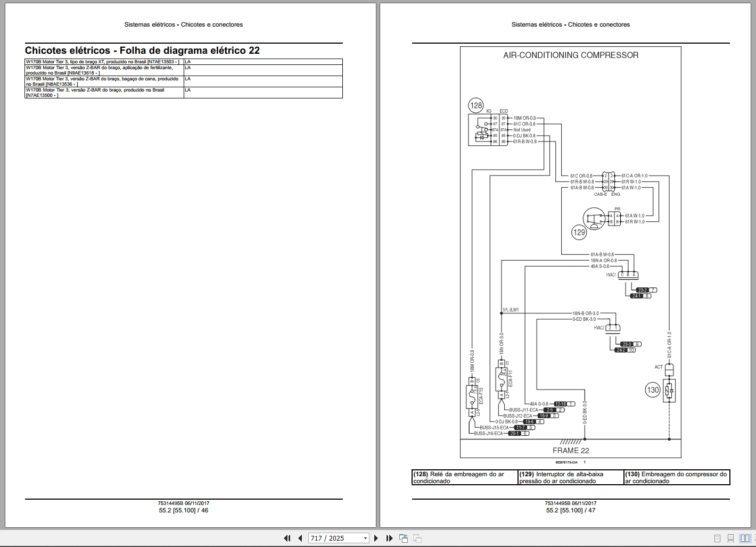Click the next view icon (greyed)
The width and height of the screenshot is (756, 547).
point(417,538)
